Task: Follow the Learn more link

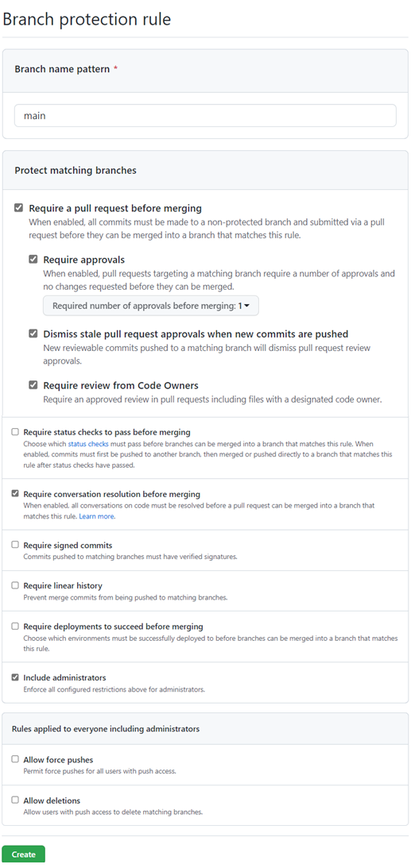Action: coord(96,516)
